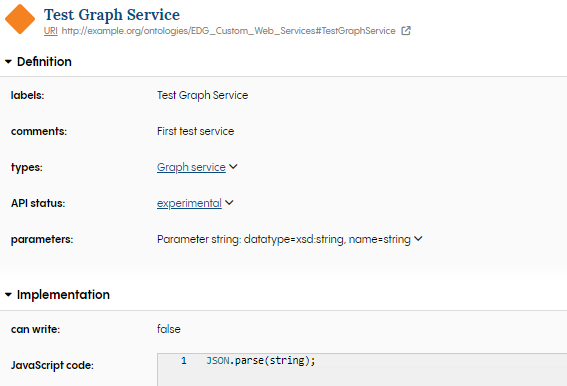Click the 'First test service' comment
Viewport: 567px width, 386px height.
(x=195, y=131)
